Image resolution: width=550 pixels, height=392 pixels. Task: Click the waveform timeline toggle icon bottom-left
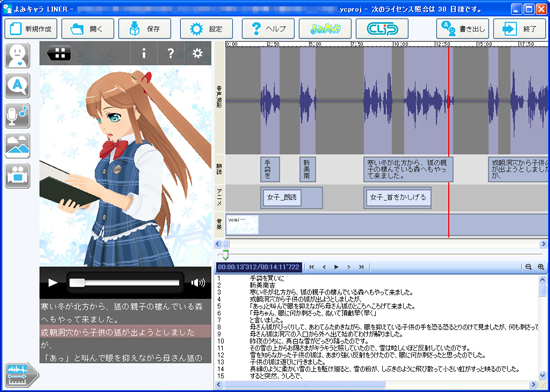click(22, 375)
